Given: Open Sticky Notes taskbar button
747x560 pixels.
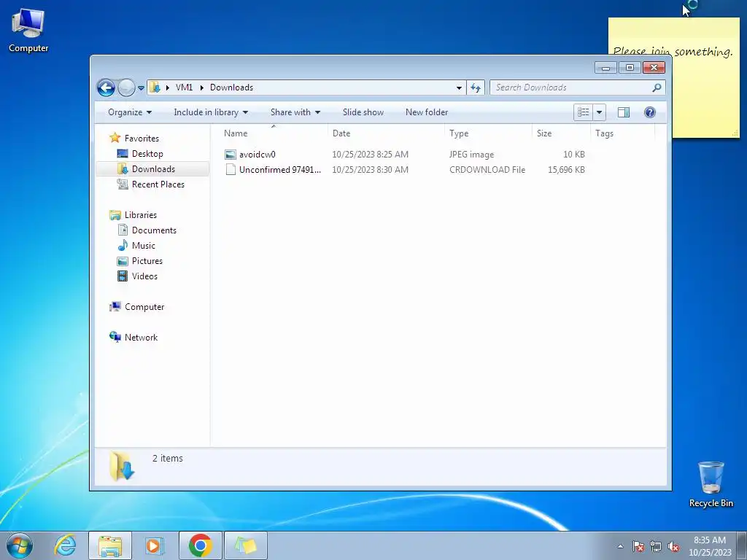Looking at the screenshot, I should [245, 545].
